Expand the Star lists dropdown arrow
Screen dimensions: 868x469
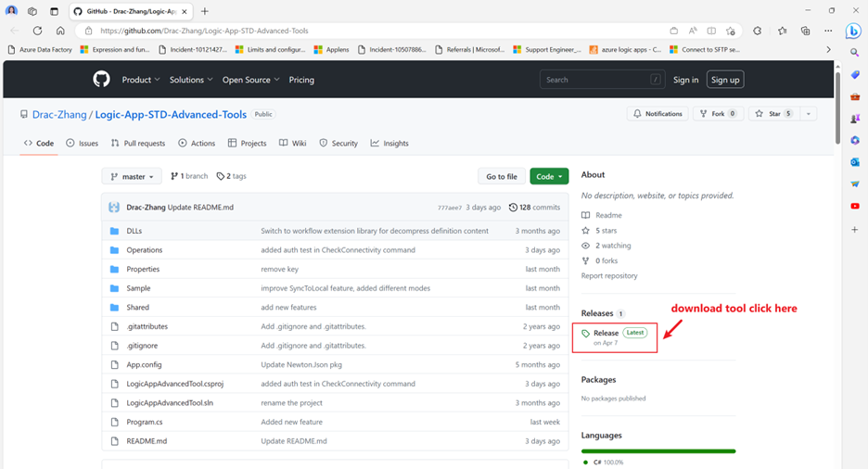point(809,114)
